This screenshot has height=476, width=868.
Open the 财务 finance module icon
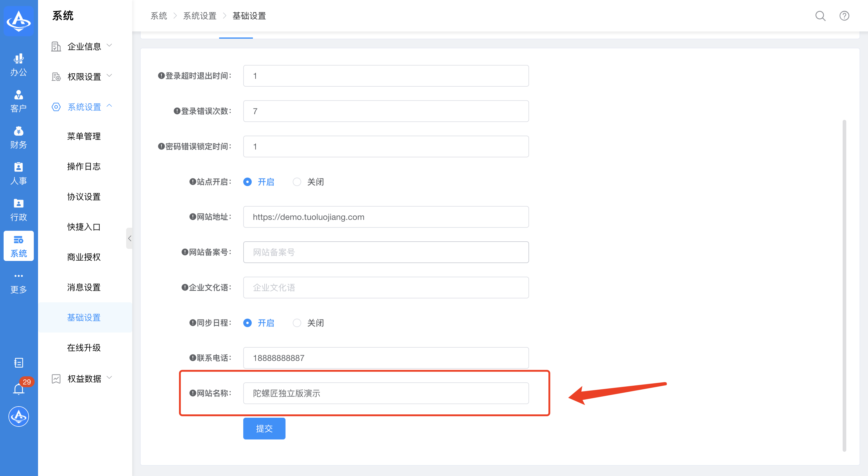click(18, 137)
